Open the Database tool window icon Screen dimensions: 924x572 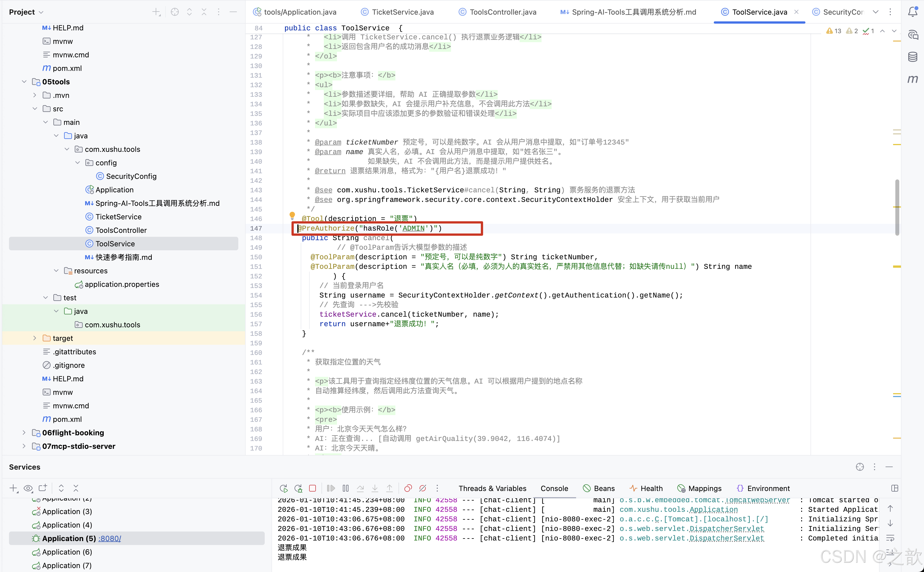click(912, 57)
